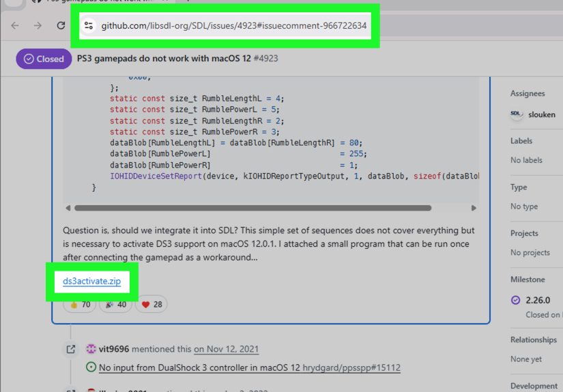
Task: Add thumbs up reaction showing 70
Action: pos(80,305)
